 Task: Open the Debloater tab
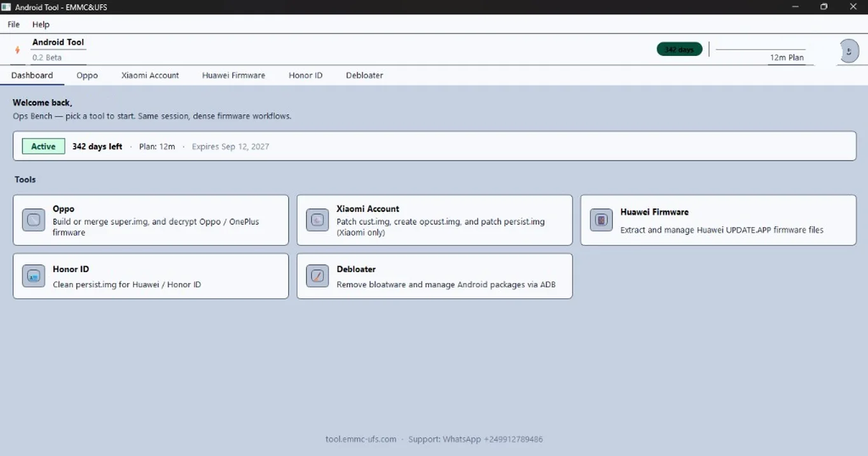point(364,75)
